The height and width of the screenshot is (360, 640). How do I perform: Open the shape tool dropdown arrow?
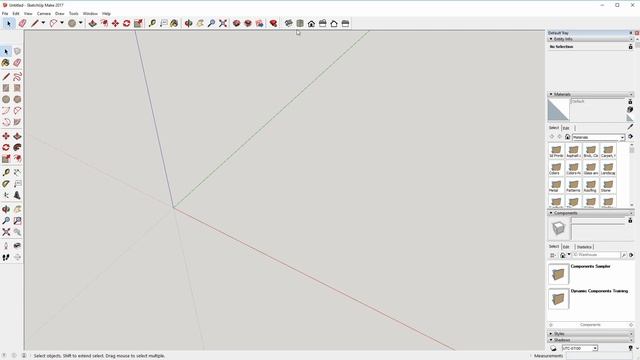(x=81, y=23)
